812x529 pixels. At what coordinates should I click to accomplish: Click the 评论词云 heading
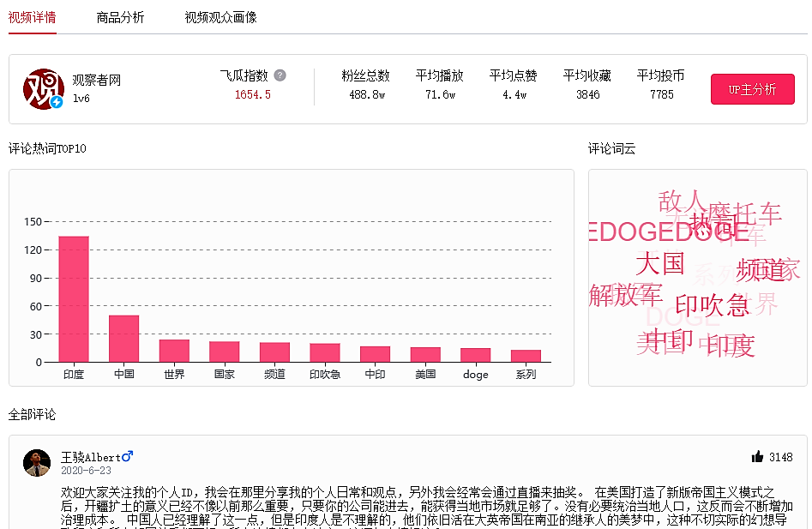pos(611,148)
